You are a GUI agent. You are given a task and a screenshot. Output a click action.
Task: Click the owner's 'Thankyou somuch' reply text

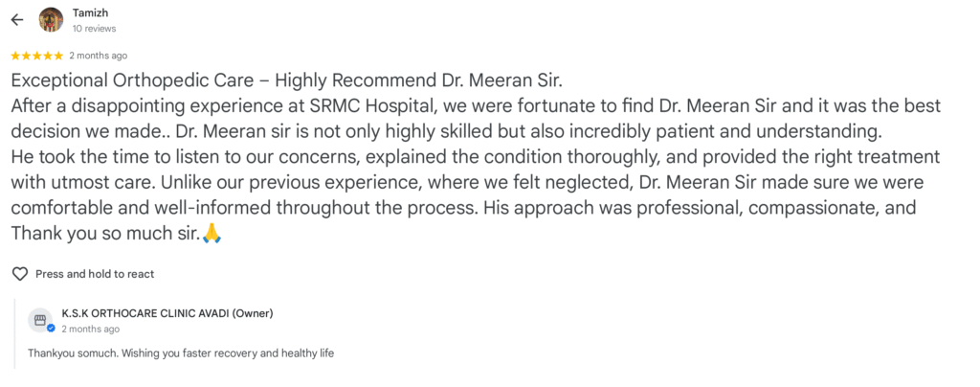[x=181, y=353]
